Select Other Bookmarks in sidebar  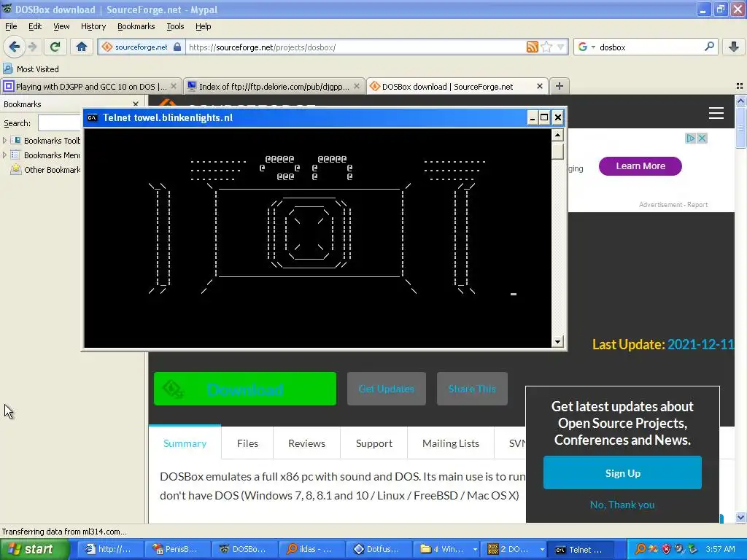point(46,169)
